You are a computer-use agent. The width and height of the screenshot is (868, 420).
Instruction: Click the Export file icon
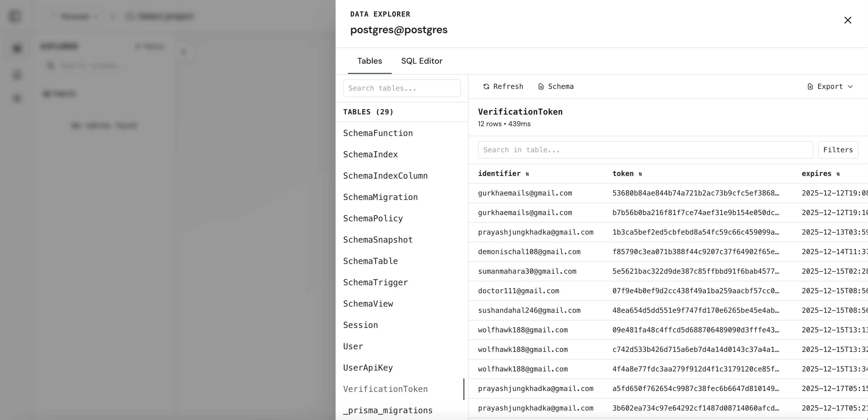point(810,87)
